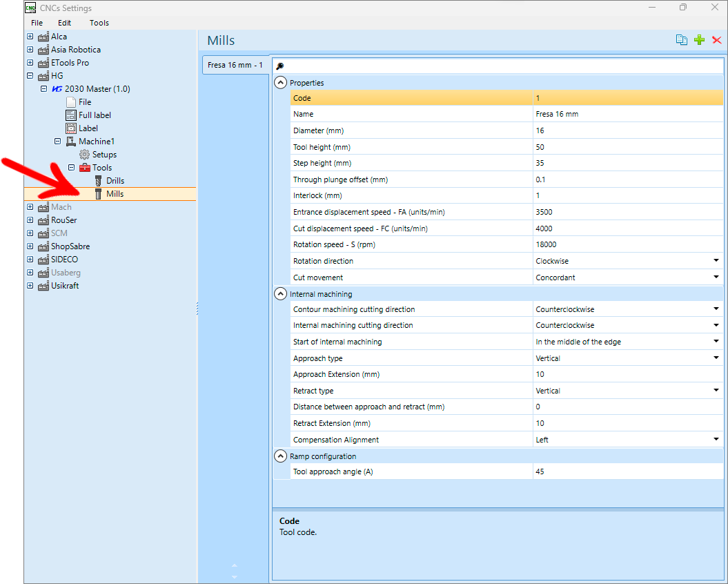
Task: Click the SCM factory icon
Action: point(43,233)
